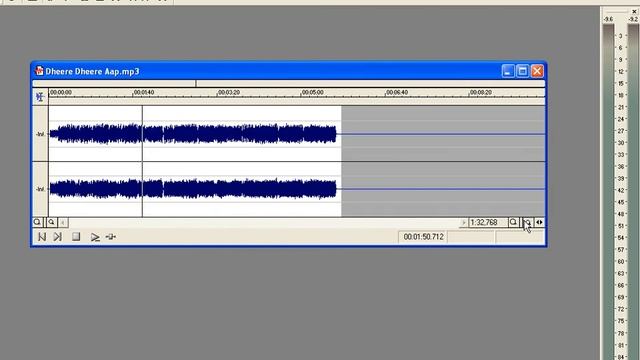
Task: Click the Sound Forge file icon in title bar
Action: coord(39,71)
